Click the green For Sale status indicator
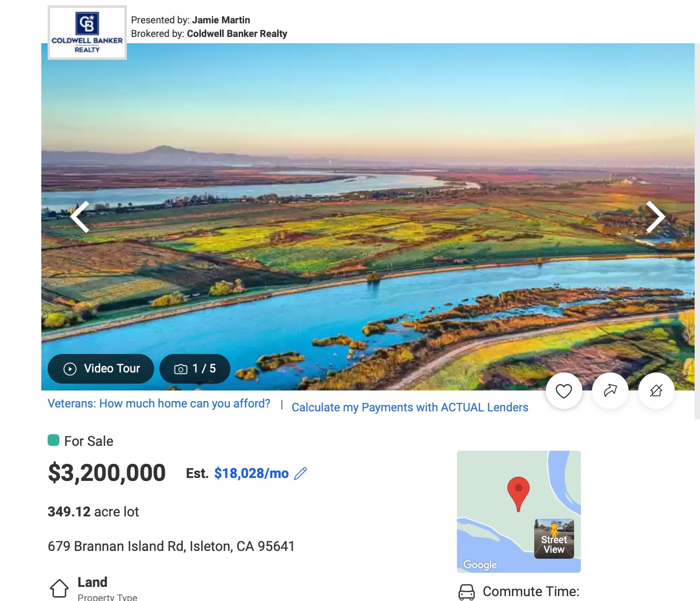This screenshot has width=700, height=601. coord(53,440)
